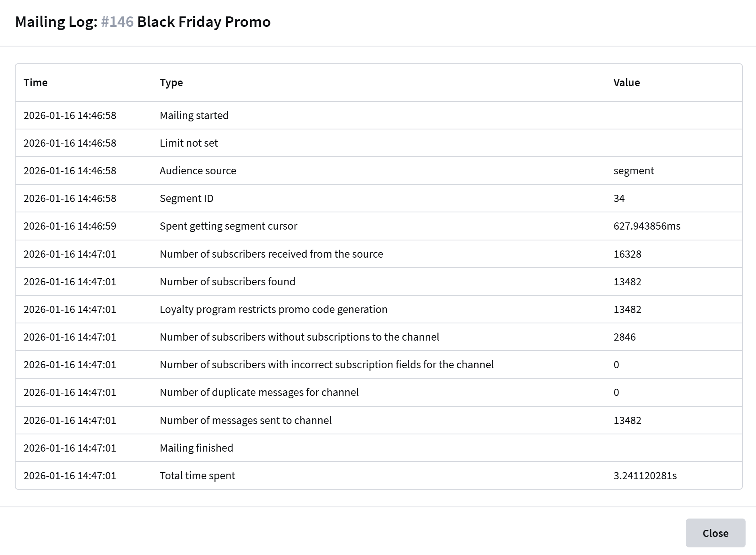
Task: Click 'Loyalty program restricts promo code generation' entry
Action: [x=273, y=309]
